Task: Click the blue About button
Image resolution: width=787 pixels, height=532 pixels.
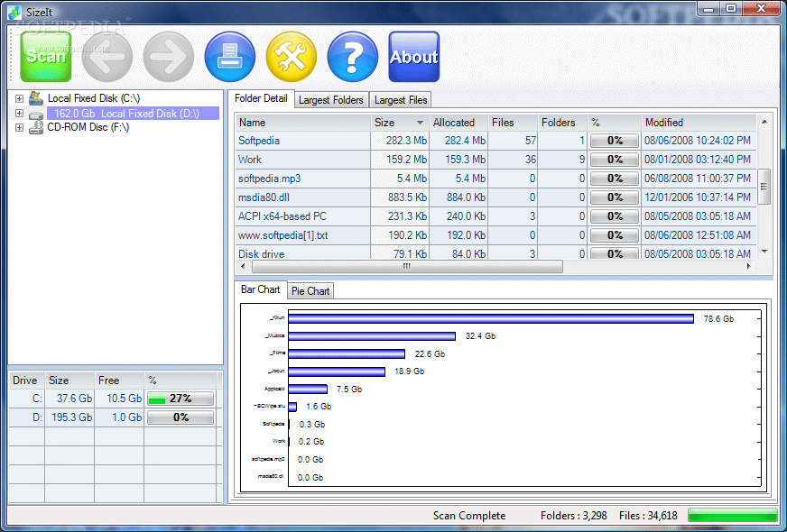Action: pos(414,57)
